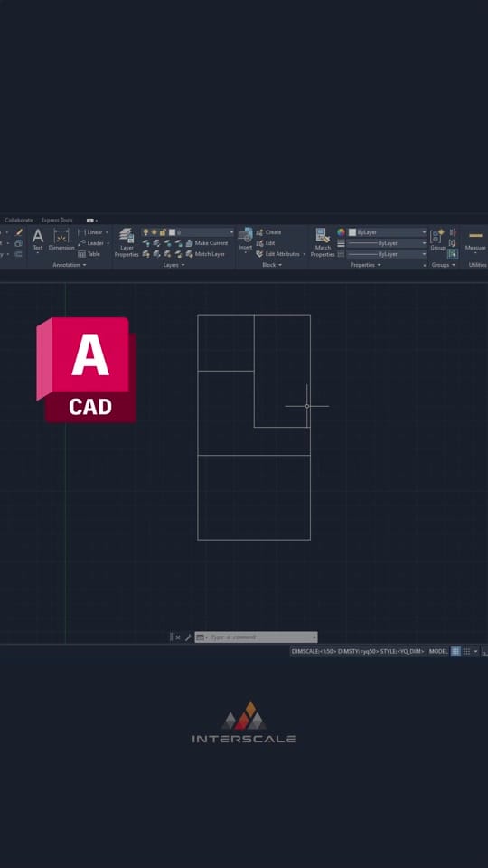Viewport: 488px width, 868px height.
Task: Click the Ungroup icon in the Groups panel
Action: point(453,232)
